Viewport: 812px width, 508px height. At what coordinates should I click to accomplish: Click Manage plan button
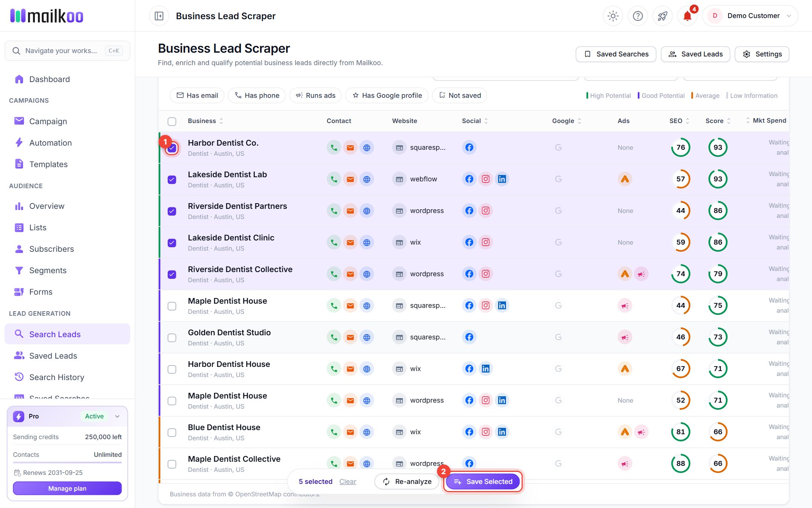pyautogui.click(x=67, y=488)
